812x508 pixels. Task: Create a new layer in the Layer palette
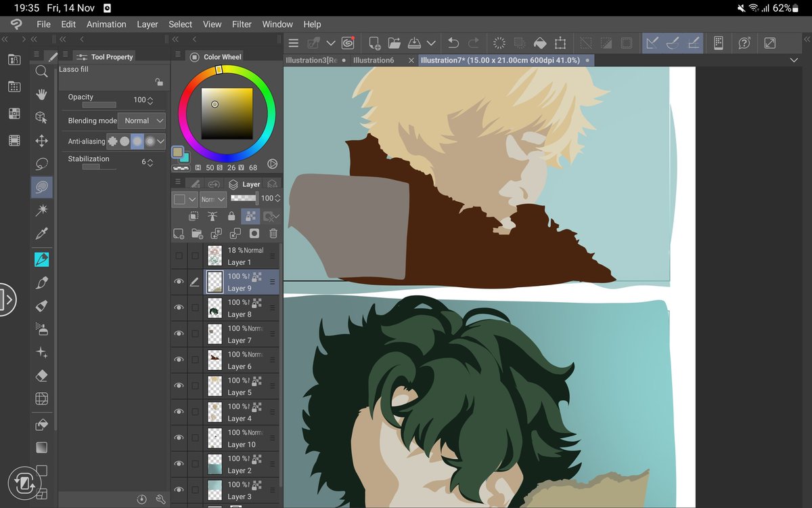(179, 234)
